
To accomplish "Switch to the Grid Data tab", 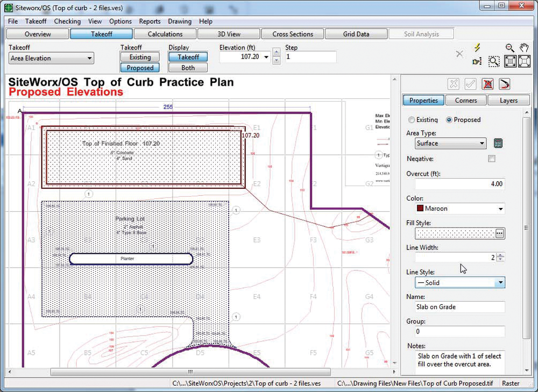I will point(356,34).
